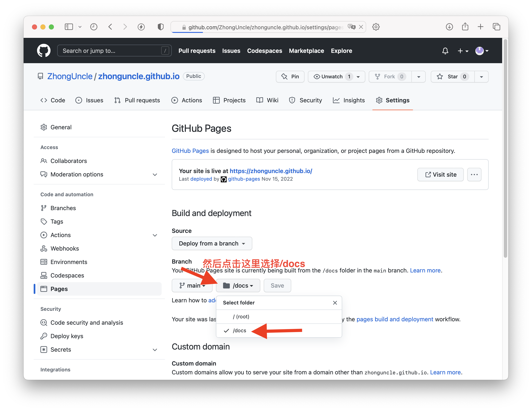Open the GitHub home logo
Viewport: 532px width, 411px height.
coord(44,51)
